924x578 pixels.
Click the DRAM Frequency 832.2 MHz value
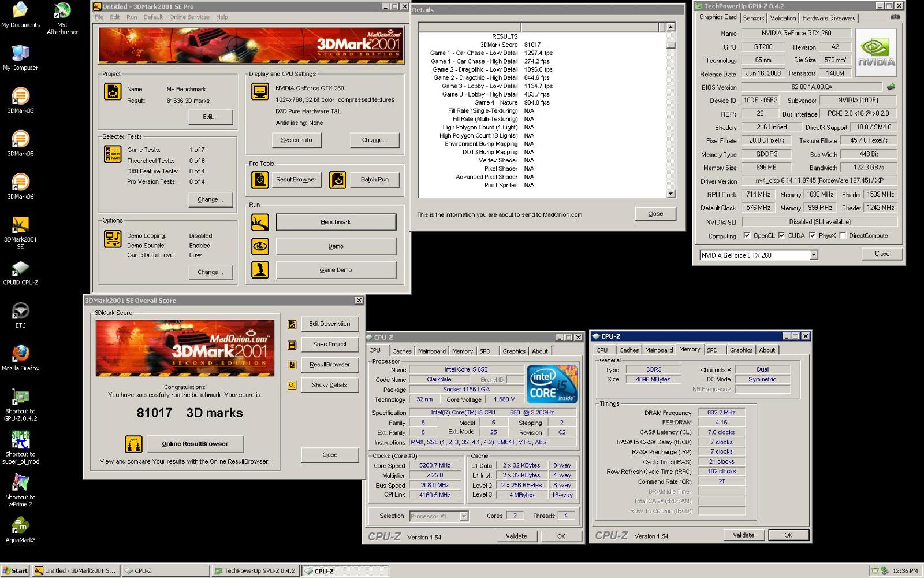(721, 413)
